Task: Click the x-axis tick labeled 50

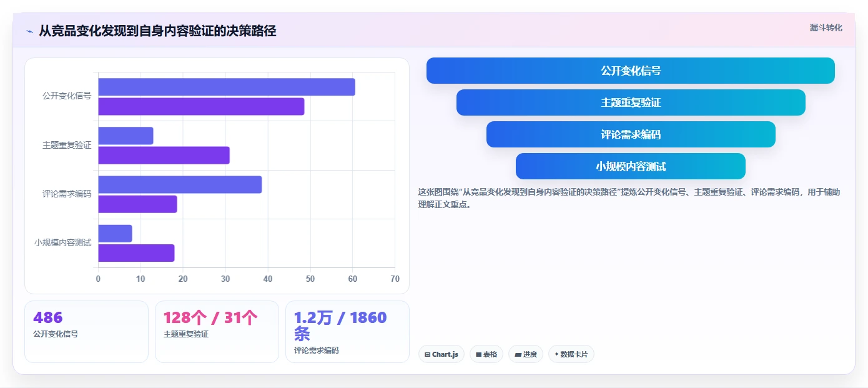Action: pos(310,279)
